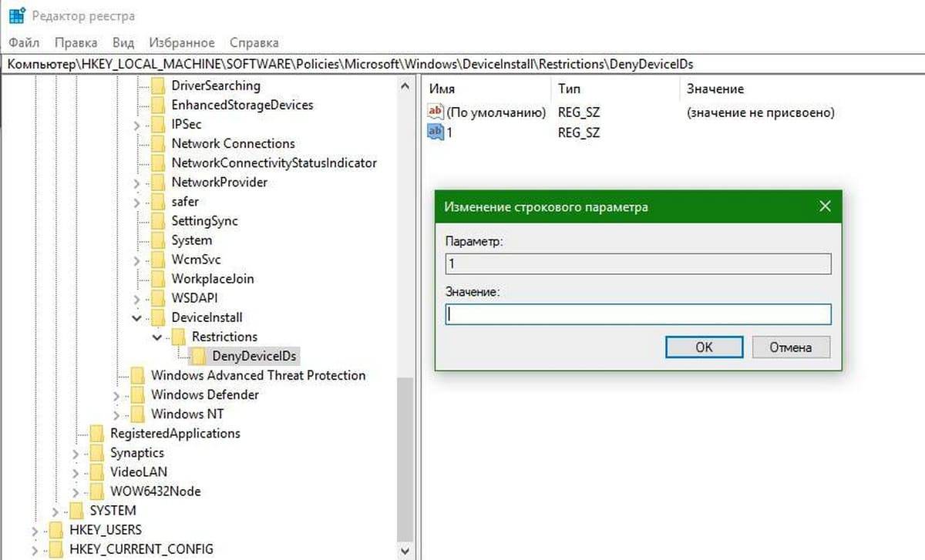Click the DenyDeviceIDs folder icon

click(198, 356)
